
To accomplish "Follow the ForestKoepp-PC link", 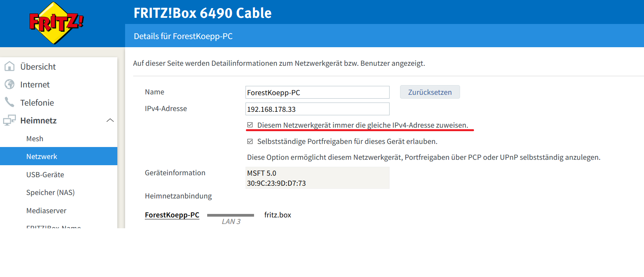I will point(172,215).
